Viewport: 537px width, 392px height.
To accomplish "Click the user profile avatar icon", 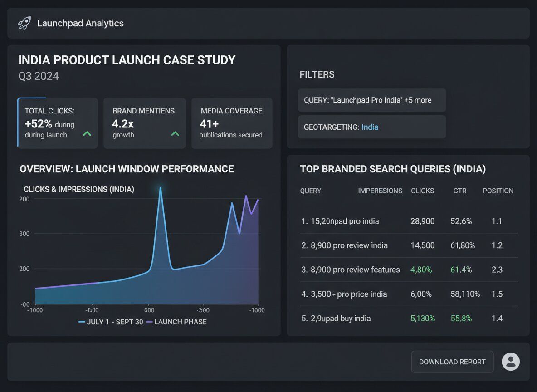I will (x=511, y=362).
